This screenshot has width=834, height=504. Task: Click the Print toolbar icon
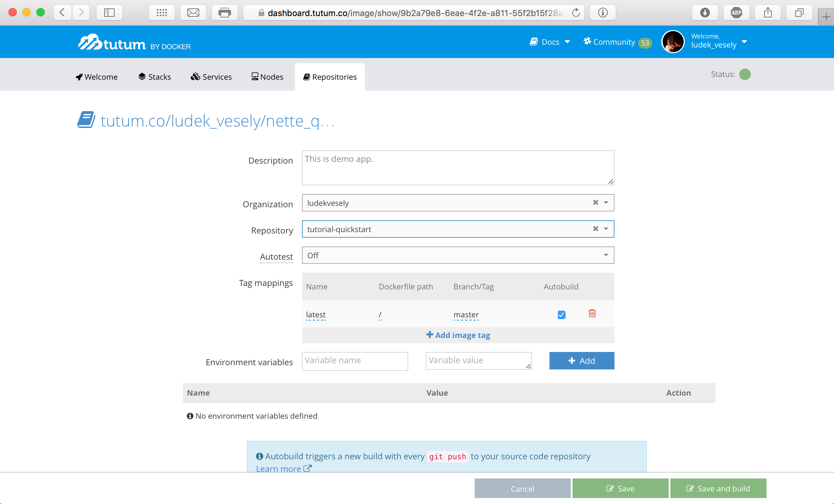225,13
